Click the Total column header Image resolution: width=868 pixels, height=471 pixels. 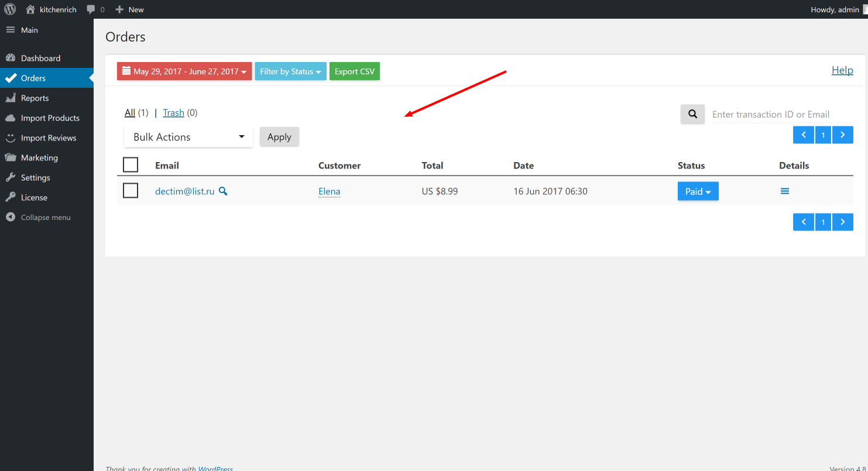(x=433, y=166)
